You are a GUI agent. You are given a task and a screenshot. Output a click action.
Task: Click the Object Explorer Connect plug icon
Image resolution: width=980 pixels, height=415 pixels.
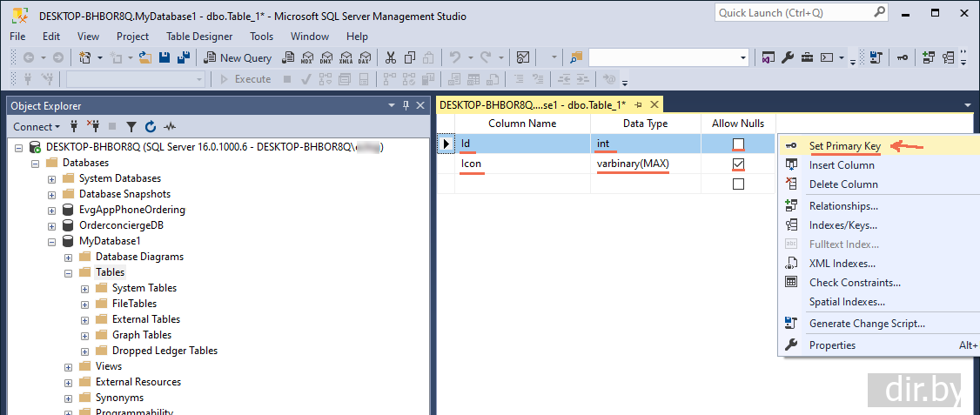click(x=74, y=127)
